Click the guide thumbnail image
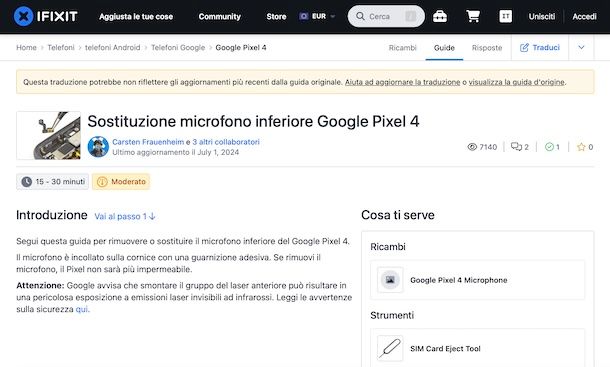The height and width of the screenshot is (367, 610). tap(49, 135)
